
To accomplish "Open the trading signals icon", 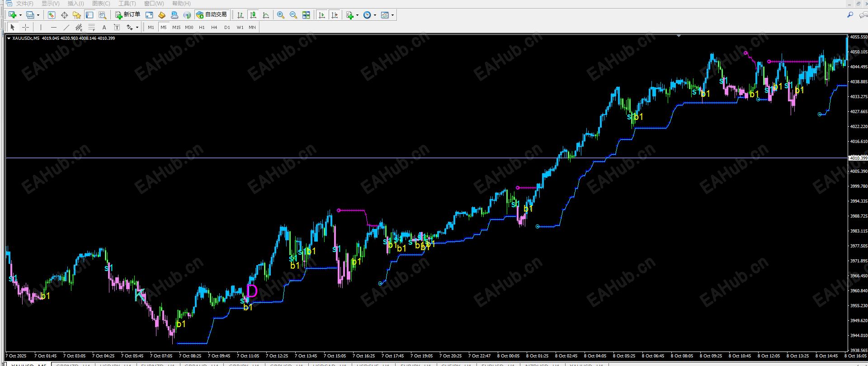I will [187, 15].
